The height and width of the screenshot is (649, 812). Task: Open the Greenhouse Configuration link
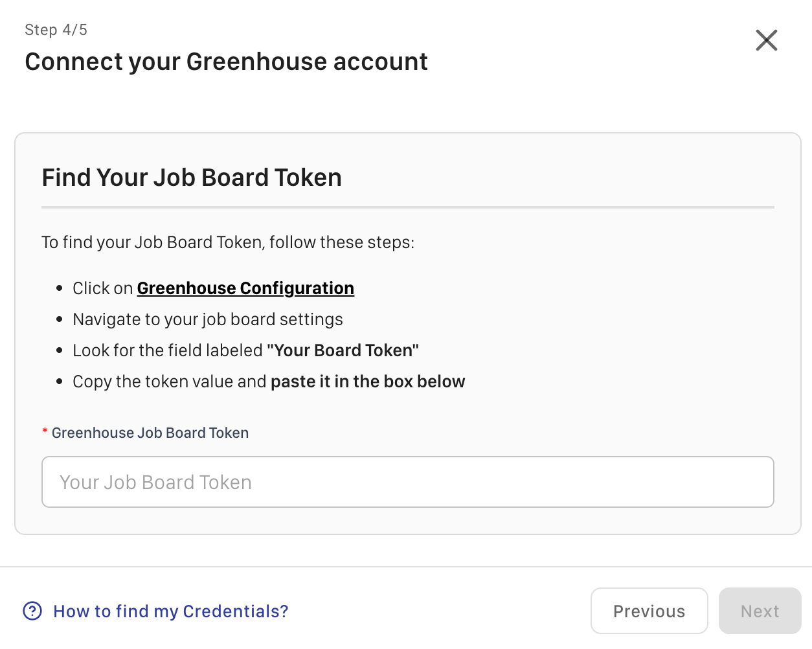pos(245,288)
